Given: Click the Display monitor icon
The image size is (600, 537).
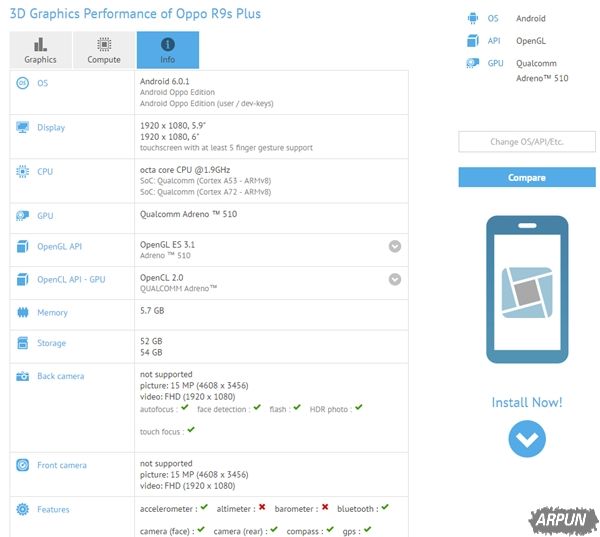Looking at the screenshot, I should coord(23,127).
